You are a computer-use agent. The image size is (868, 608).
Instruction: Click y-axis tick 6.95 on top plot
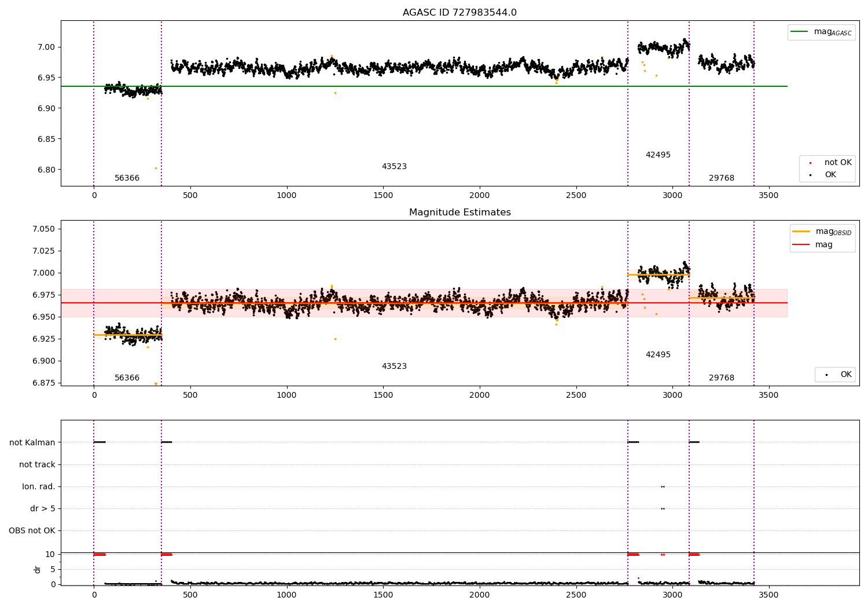click(46, 78)
